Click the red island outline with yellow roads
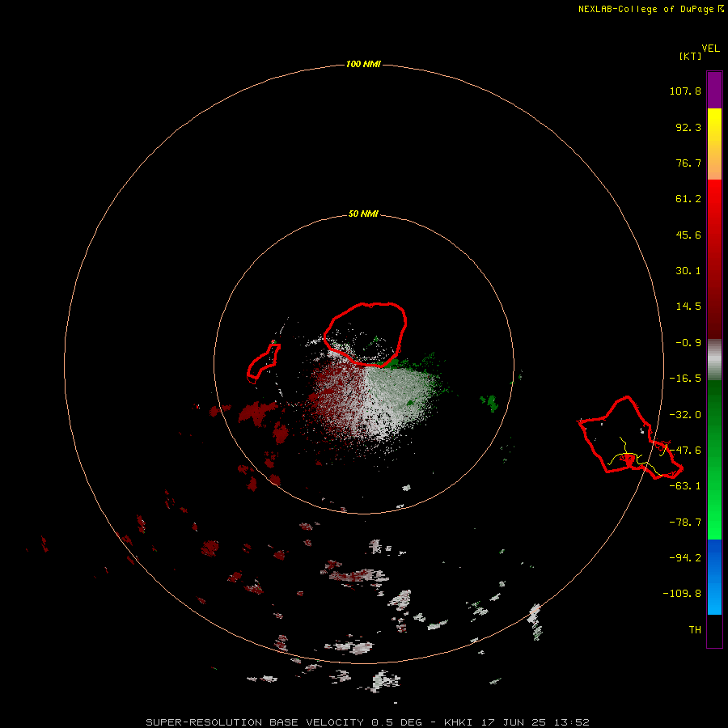Image resolution: width=728 pixels, height=728 pixels. point(630,438)
